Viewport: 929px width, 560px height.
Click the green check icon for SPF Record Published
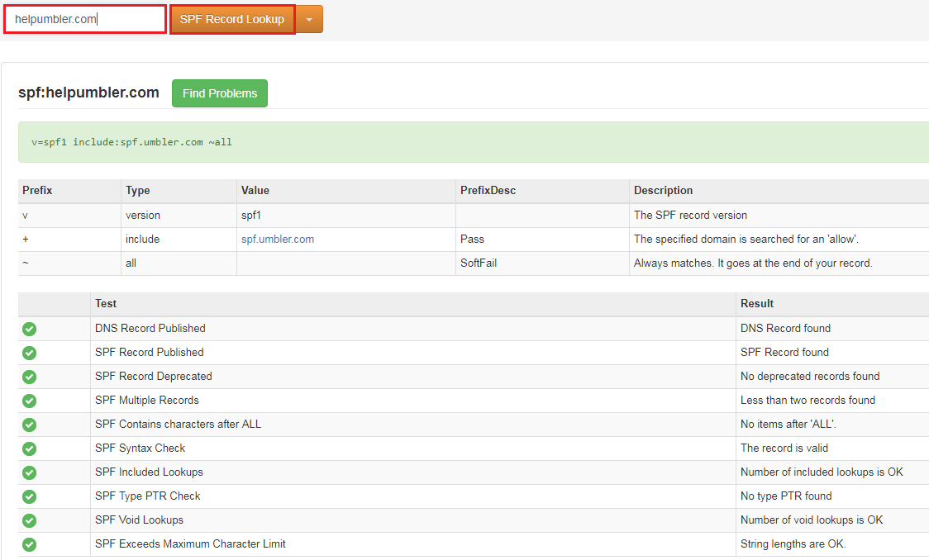tap(30, 353)
